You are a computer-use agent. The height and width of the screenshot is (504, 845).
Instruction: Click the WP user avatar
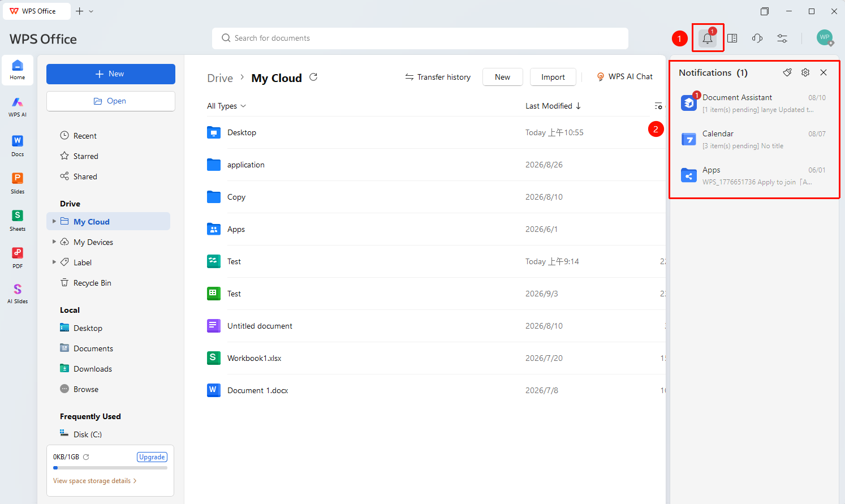pos(825,37)
